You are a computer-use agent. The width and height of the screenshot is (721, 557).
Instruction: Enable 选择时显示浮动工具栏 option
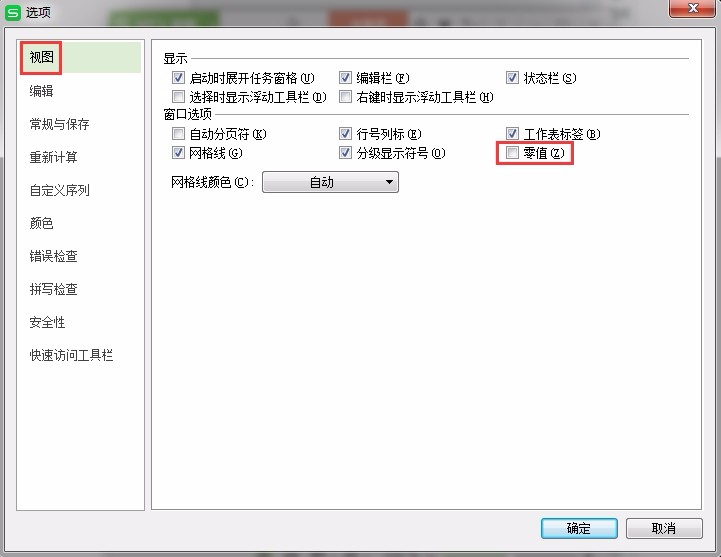pyautogui.click(x=178, y=97)
